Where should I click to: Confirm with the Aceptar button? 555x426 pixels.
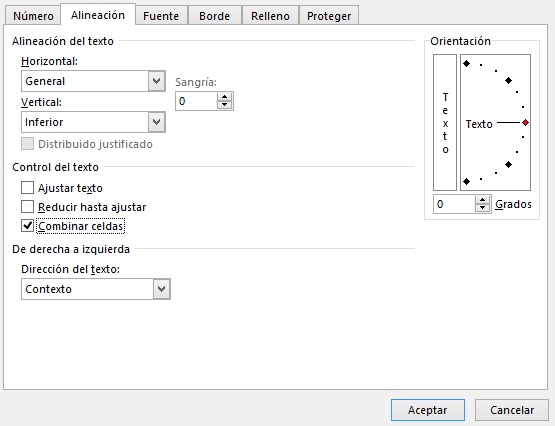pyautogui.click(x=428, y=410)
